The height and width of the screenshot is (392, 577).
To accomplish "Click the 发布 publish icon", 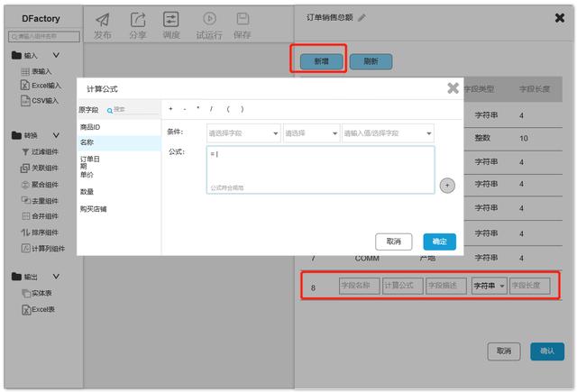I will (x=103, y=20).
